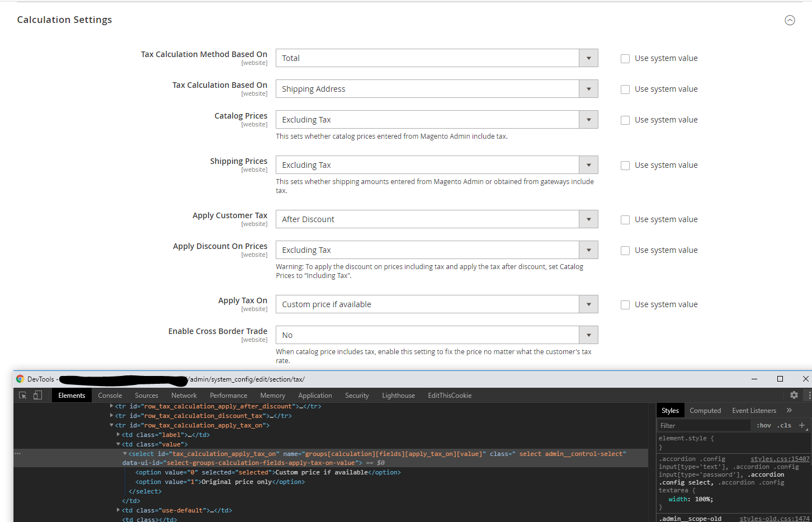Check Use system value for Shipping Prices

(625, 166)
